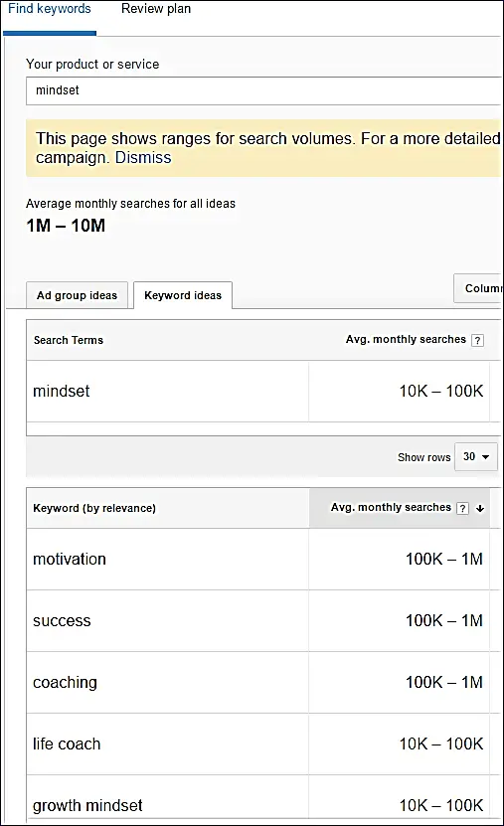This screenshot has width=504, height=826.
Task: Click the coaching keyword idea
Action: click(65, 682)
